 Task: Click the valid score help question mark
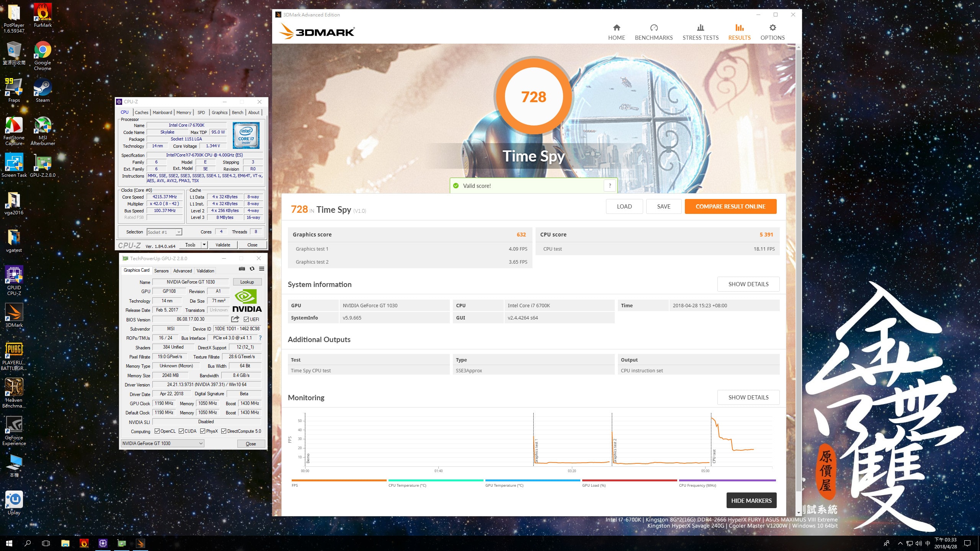(x=610, y=186)
